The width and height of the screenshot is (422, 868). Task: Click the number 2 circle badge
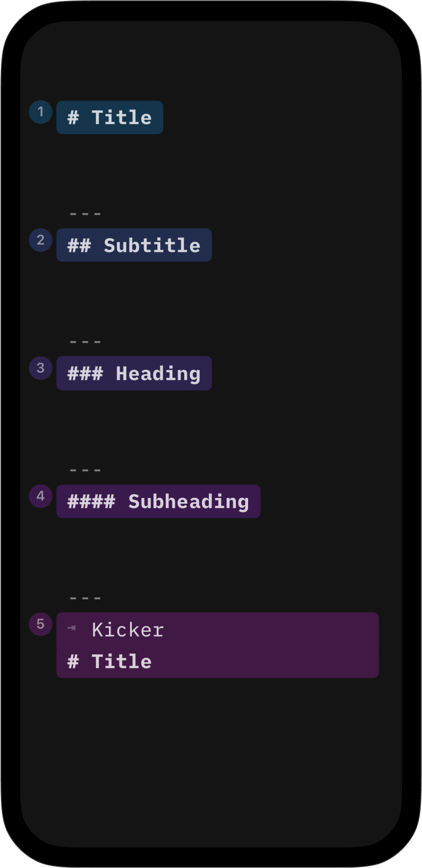tap(41, 240)
